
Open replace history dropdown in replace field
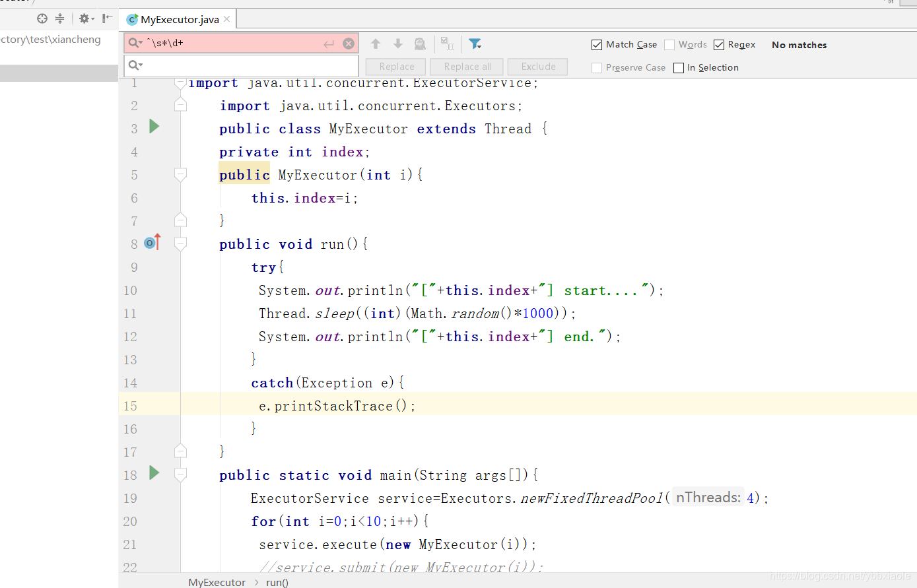point(135,65)
